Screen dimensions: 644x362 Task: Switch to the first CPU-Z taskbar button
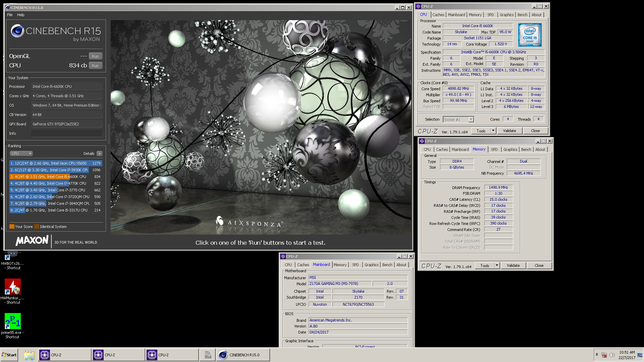64,355
